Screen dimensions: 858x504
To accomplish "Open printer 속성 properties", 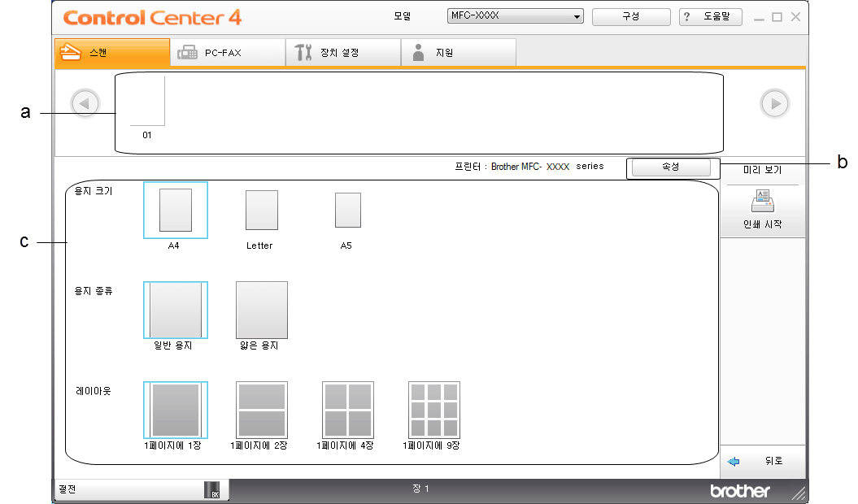I will coord(671,167).
